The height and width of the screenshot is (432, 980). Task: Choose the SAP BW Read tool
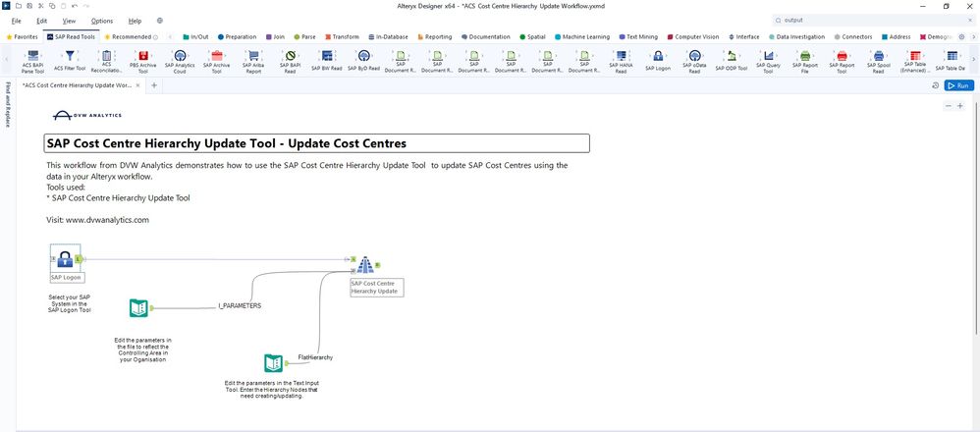coord(327,61)
